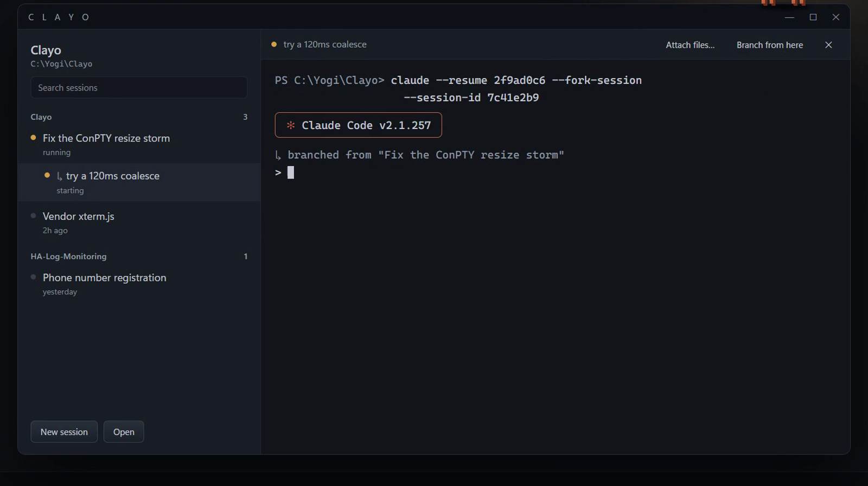Select the "Fix the ConPTY resize storm" session
This screenshot has width=868, height=486.
tap(139, 145)
